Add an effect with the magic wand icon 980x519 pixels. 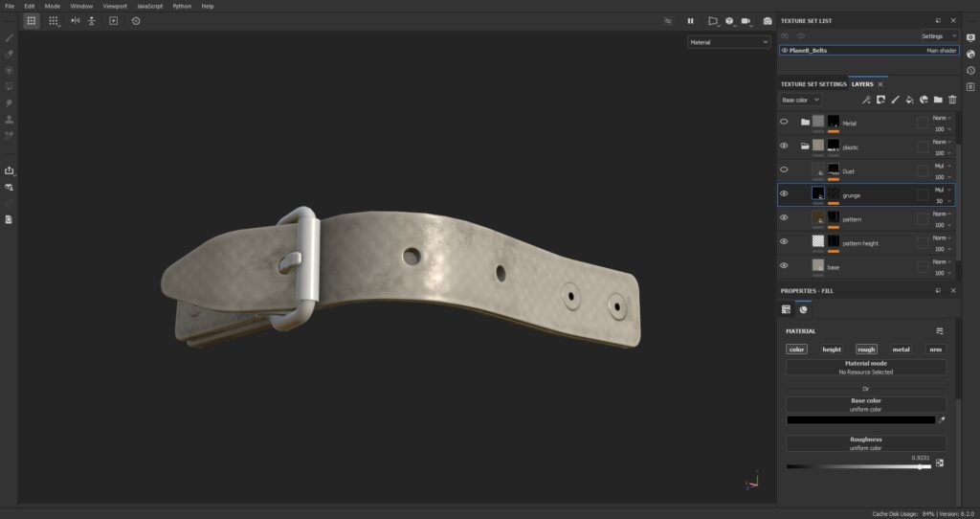[x=866, y=100]
